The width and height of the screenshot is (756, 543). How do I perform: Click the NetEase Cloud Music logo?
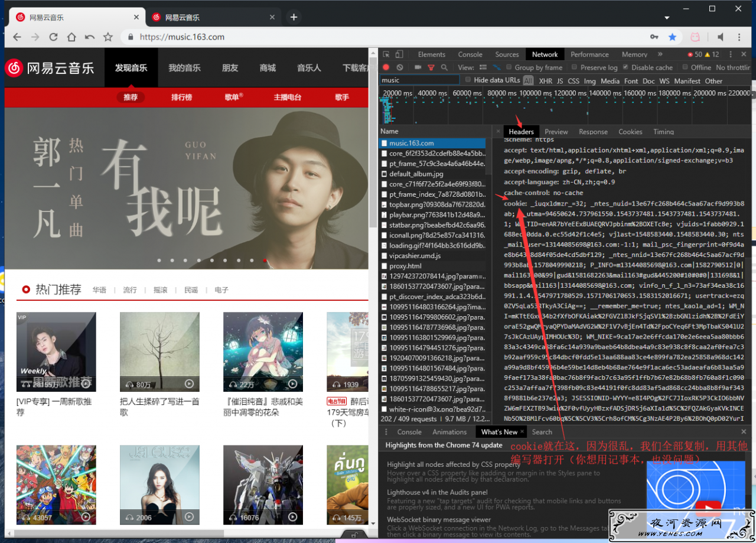50,68
